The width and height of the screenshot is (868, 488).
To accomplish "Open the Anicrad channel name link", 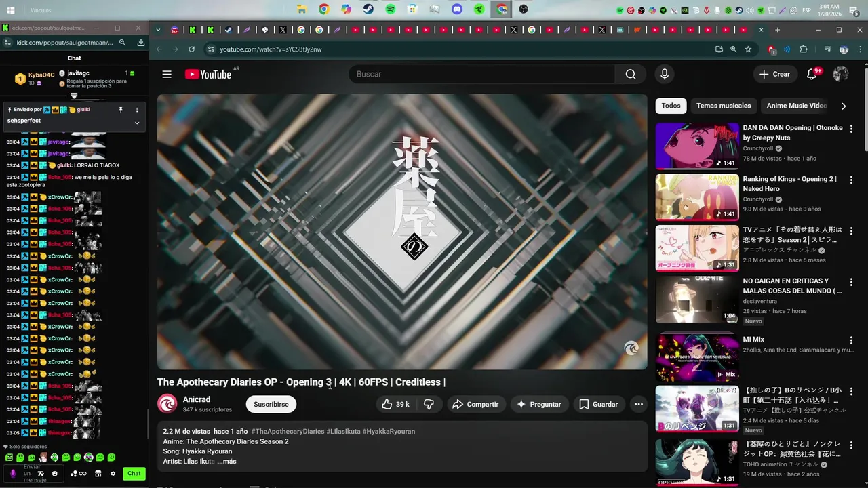I will (197, 399).
